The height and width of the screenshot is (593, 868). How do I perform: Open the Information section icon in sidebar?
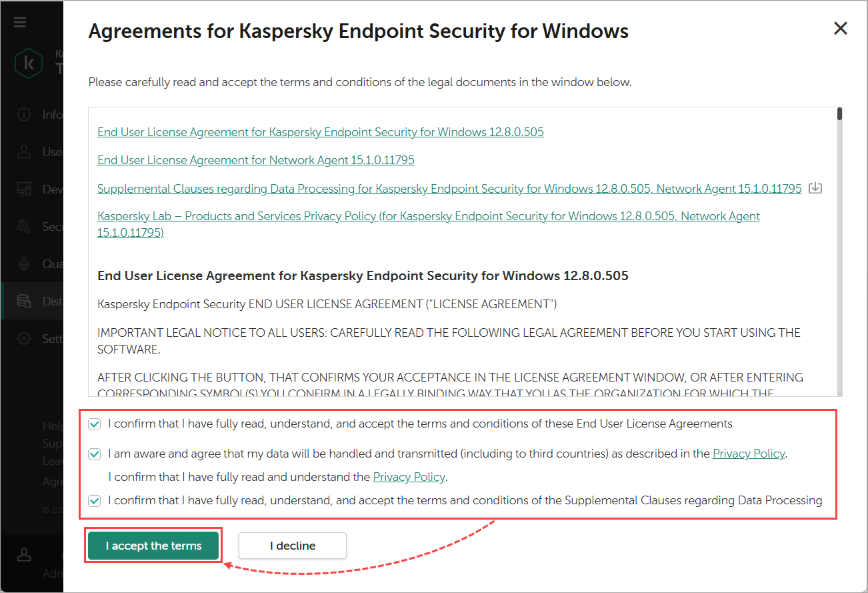(24, 114)
